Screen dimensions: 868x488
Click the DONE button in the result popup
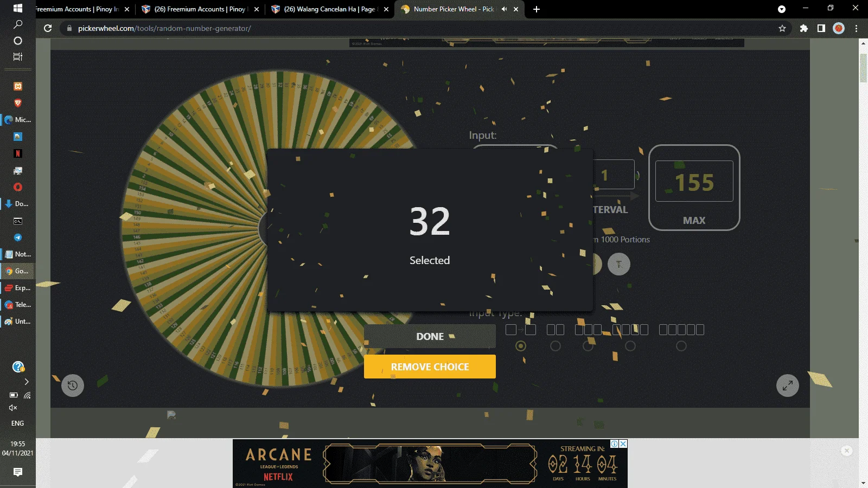[x=430, y=336]
